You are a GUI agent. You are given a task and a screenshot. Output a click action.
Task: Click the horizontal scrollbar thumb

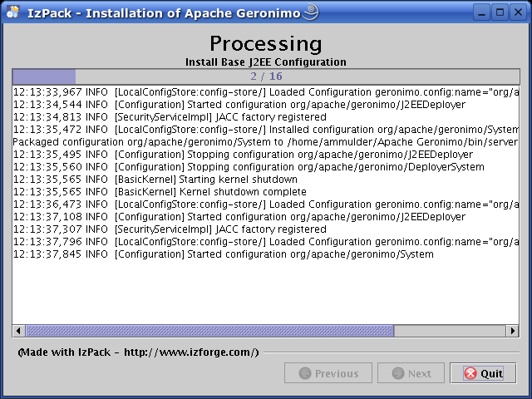[209, 331]
